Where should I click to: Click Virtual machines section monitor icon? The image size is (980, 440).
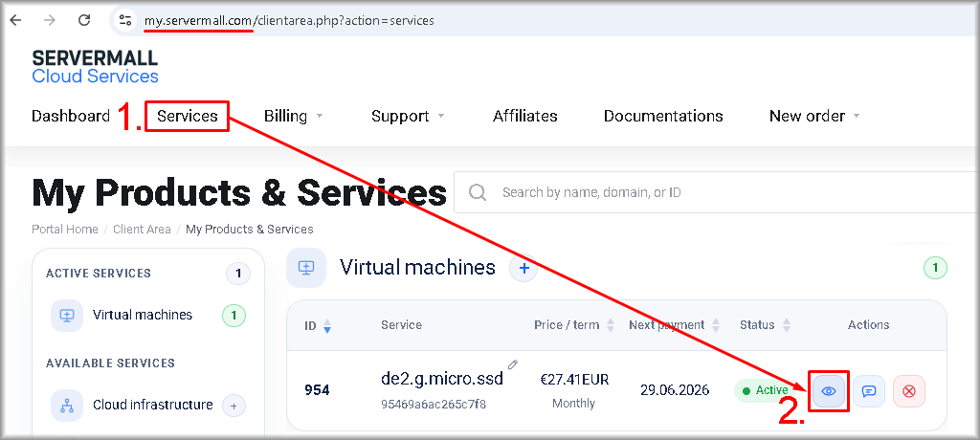pos(306,268)
